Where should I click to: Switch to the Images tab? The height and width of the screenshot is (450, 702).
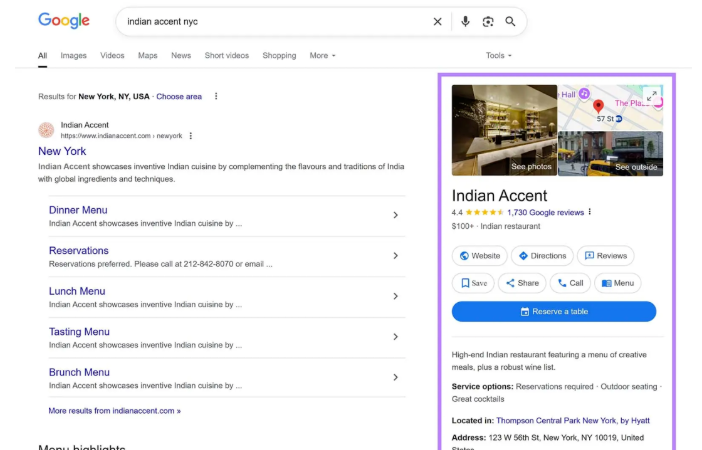coord(73,56)
